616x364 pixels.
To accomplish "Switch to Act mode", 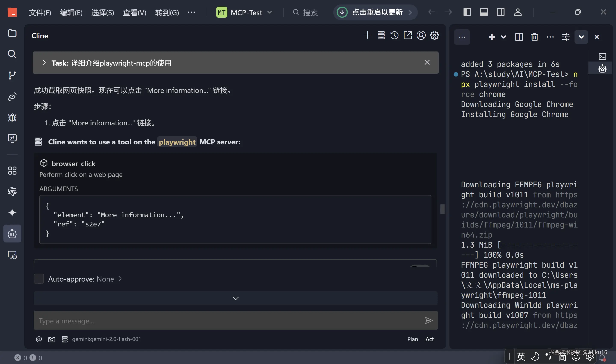I will (429, 339).
